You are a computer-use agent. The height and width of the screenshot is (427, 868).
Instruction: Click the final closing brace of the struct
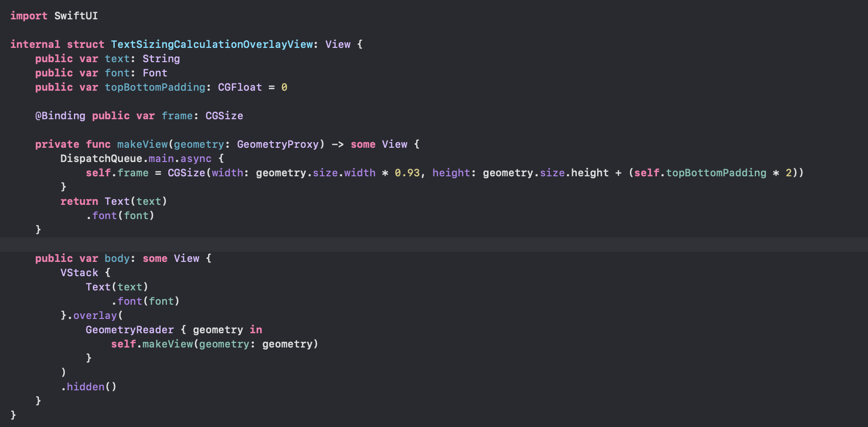pyautogui.click(x=13, y=415)
